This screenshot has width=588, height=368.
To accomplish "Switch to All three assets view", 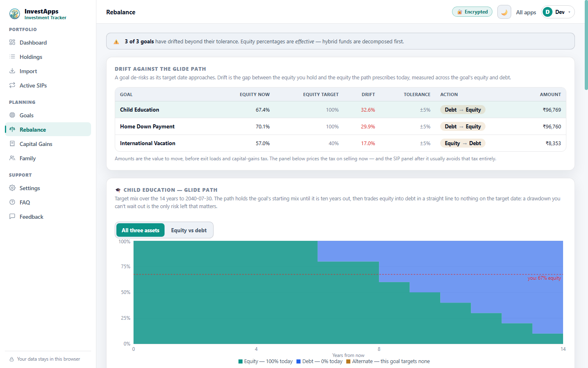I will click(x=140, y=230).
